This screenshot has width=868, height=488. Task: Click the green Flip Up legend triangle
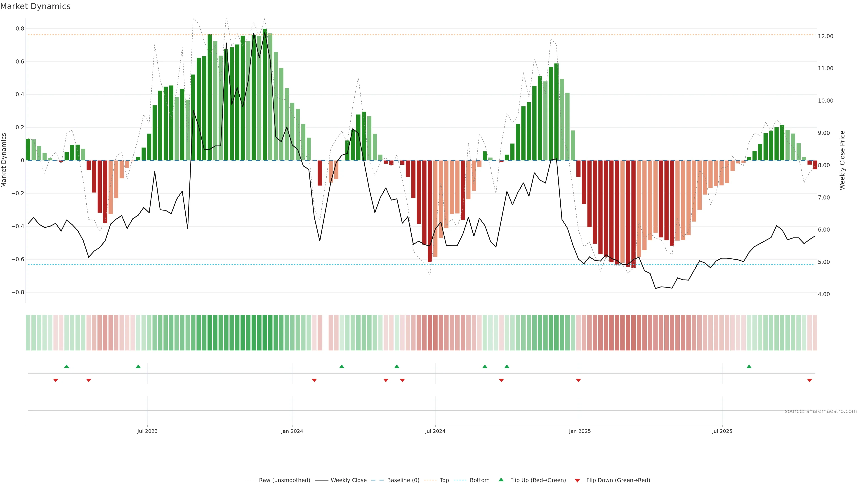pos(501,480)
